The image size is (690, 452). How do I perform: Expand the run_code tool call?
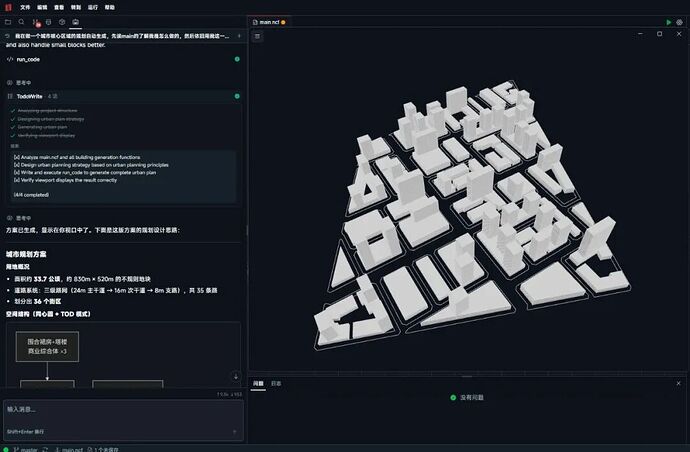(x=123, y=59)
